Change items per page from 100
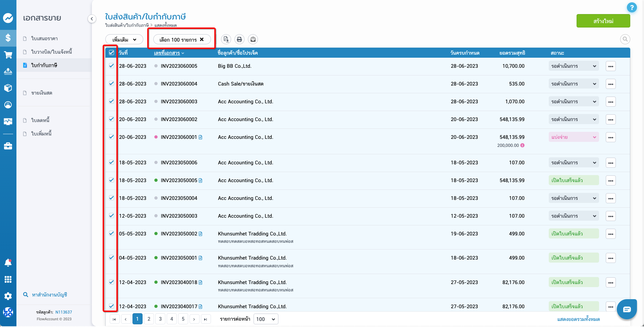 265,319
